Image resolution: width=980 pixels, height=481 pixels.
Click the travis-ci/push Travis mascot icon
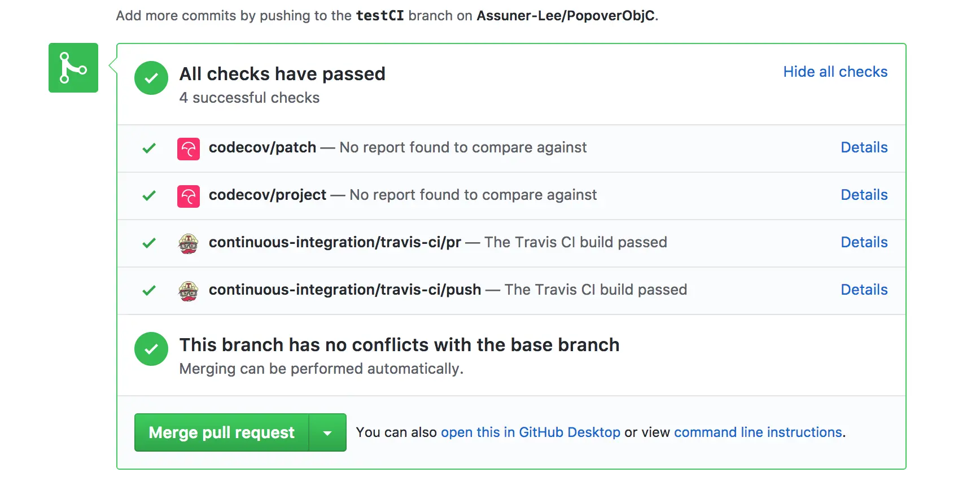pos(188,291)
